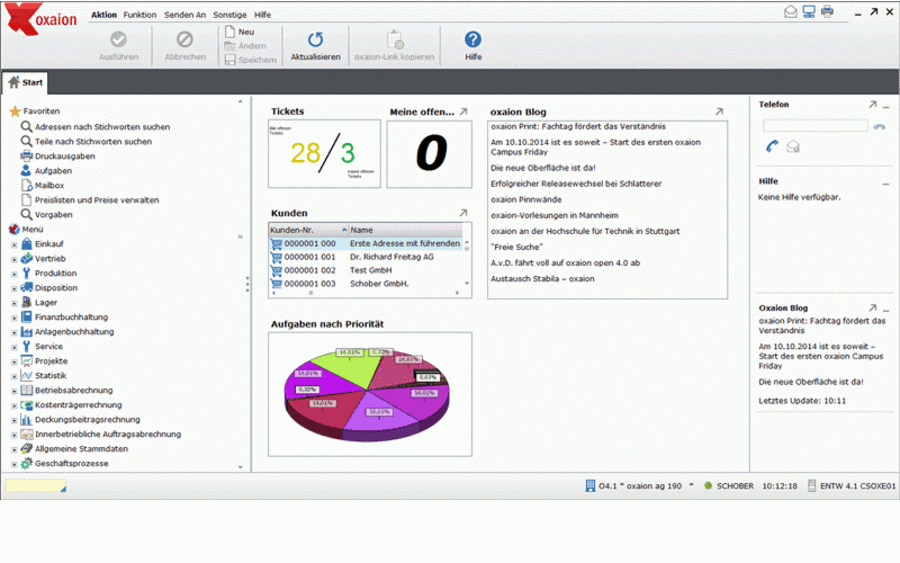
Task: Expand the Vertrieb tree node
Action: coord(14,259)
